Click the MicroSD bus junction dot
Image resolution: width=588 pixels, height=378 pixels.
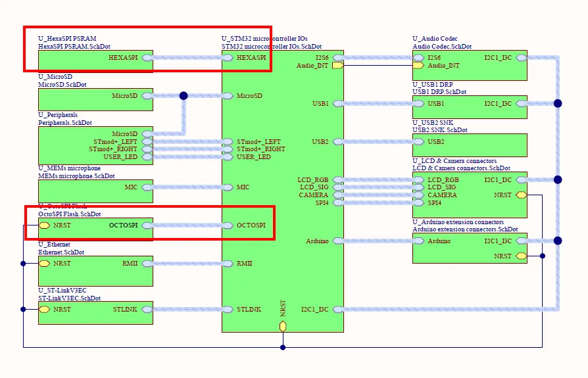(x=184, y=96)
